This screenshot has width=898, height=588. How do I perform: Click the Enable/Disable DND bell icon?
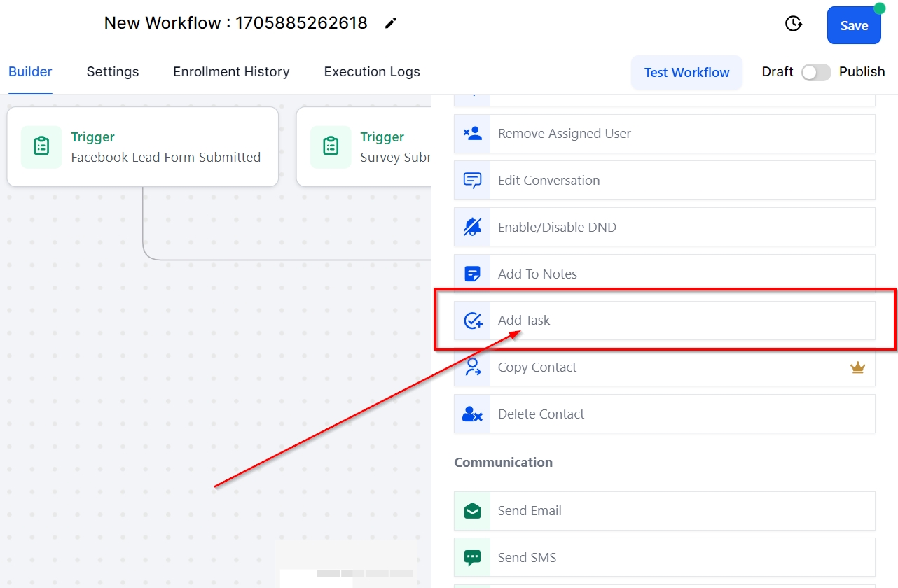pyautogui.click(x=473, y=227)
